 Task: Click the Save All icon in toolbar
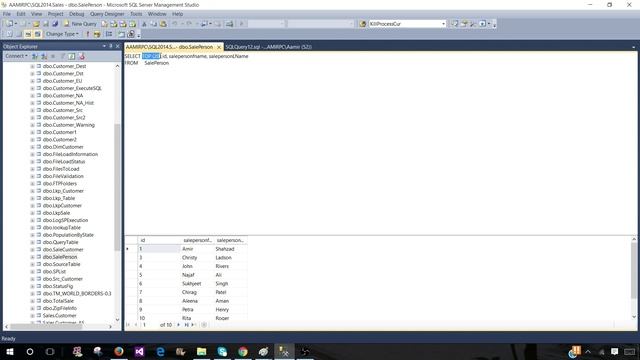click(x=55, y=24)
